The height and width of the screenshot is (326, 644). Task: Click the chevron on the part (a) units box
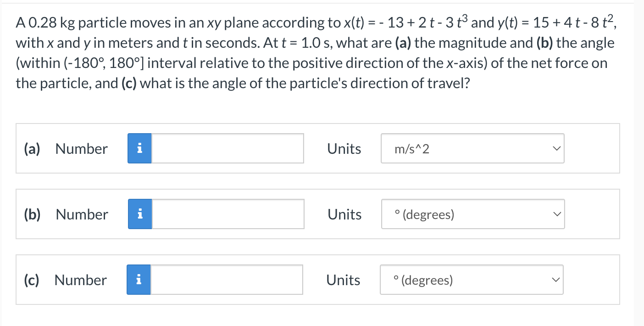(x=556, y=148)
